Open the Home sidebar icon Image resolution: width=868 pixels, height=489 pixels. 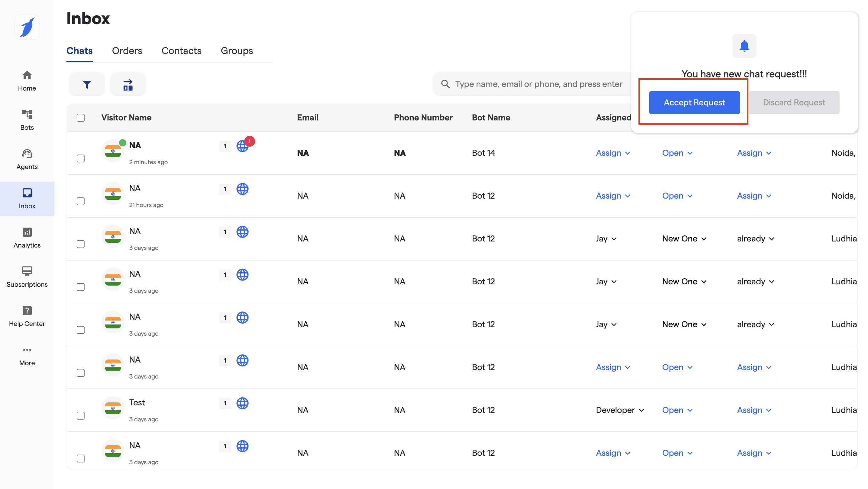[x=27, y=80]
